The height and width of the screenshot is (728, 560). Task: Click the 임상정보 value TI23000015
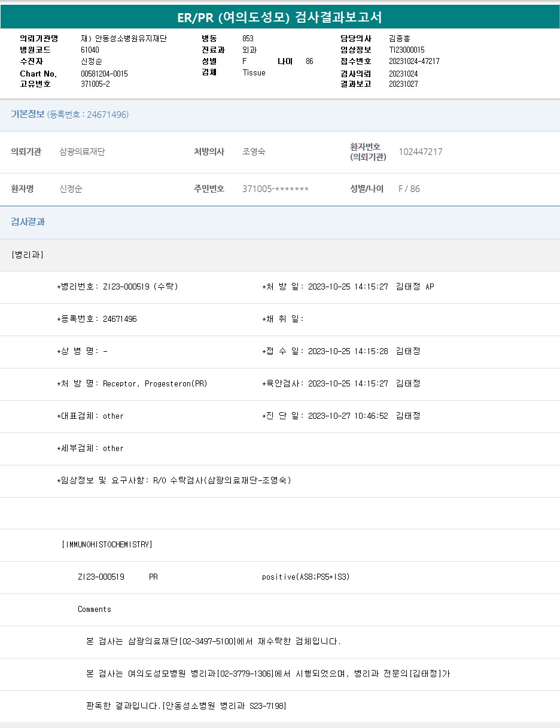[x=406, y=50]
